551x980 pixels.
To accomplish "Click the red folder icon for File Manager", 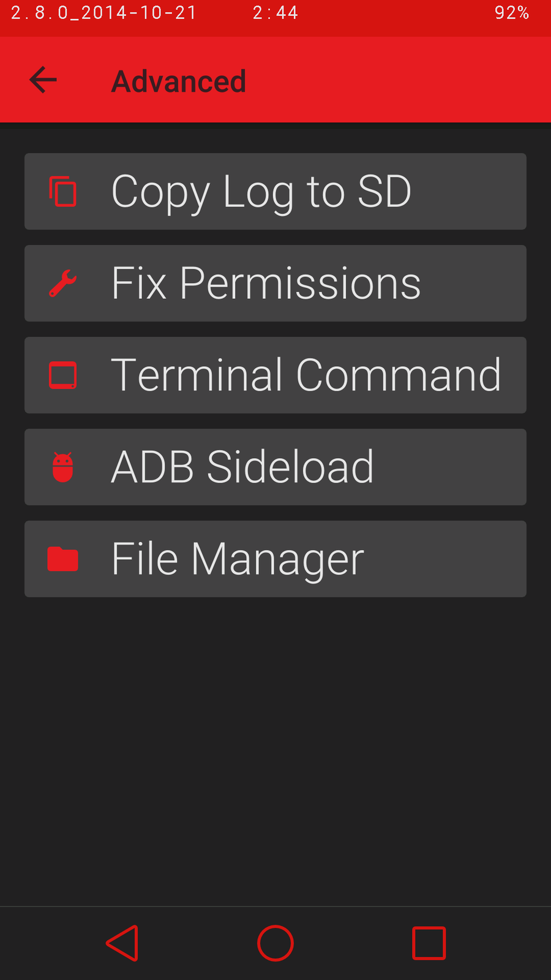I will pyautogui.click(x=62, y=559).
